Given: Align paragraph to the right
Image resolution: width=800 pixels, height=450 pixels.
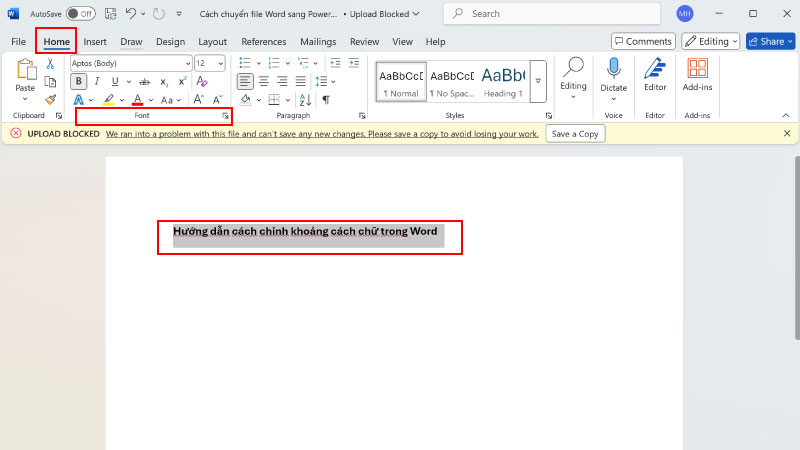Looking at the screenshot, I should click(282, 81).
